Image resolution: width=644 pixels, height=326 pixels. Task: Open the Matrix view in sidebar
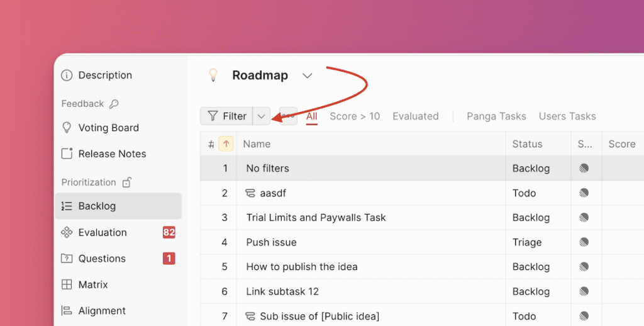point(92,285)
